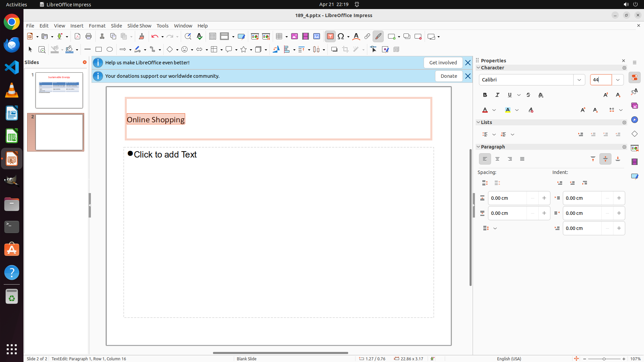Select slide 1 thumbnail
The image size is (644, 362).
[x=59, y=90]
